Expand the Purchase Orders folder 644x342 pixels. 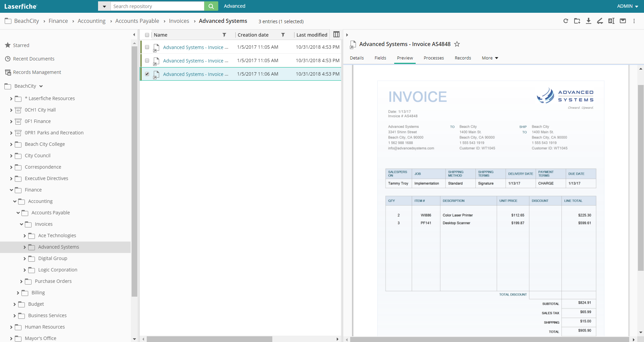click(x=21, y=281)
